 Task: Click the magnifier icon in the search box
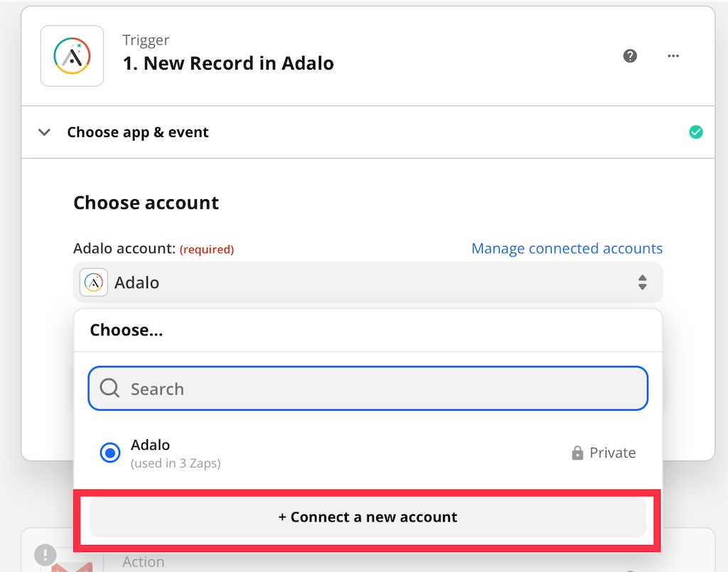click(x=109, y=389)
